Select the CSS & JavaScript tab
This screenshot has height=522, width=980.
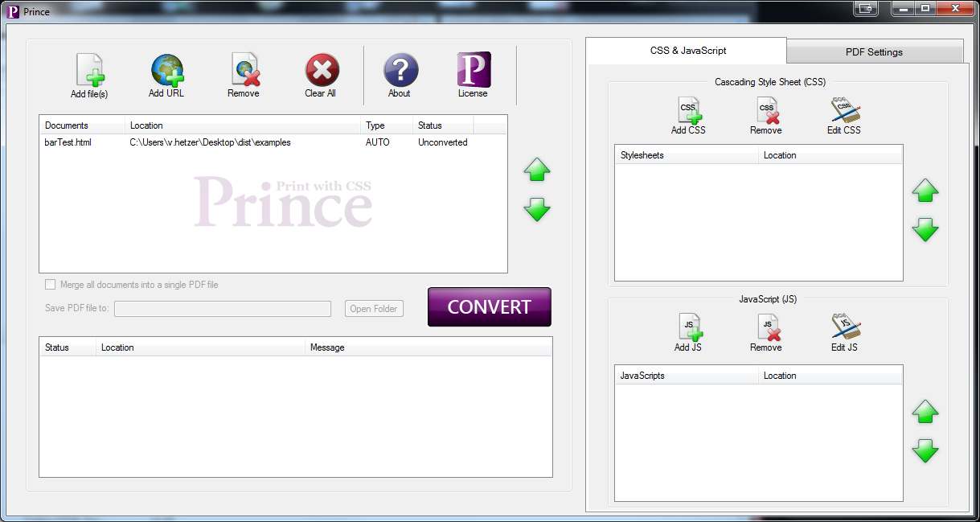(x=687, y=51)
